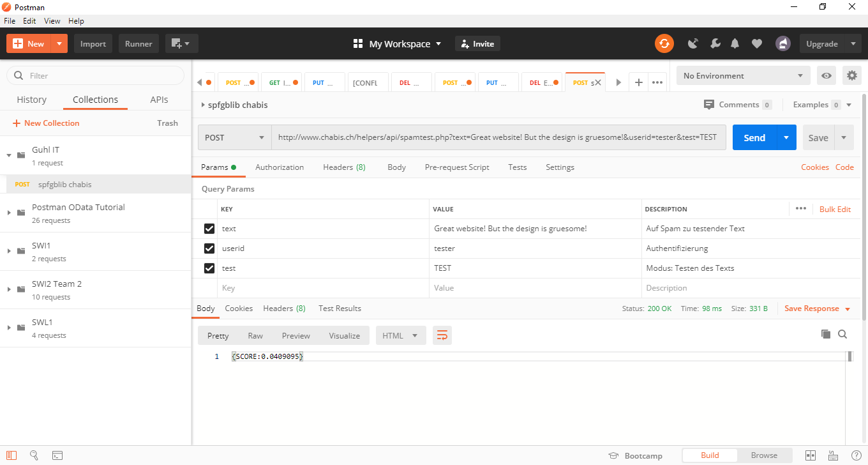The width and height of the screenshot is (868, 465).
Task: Open the Guhl IT collection folder
Action: click(96, 155)
